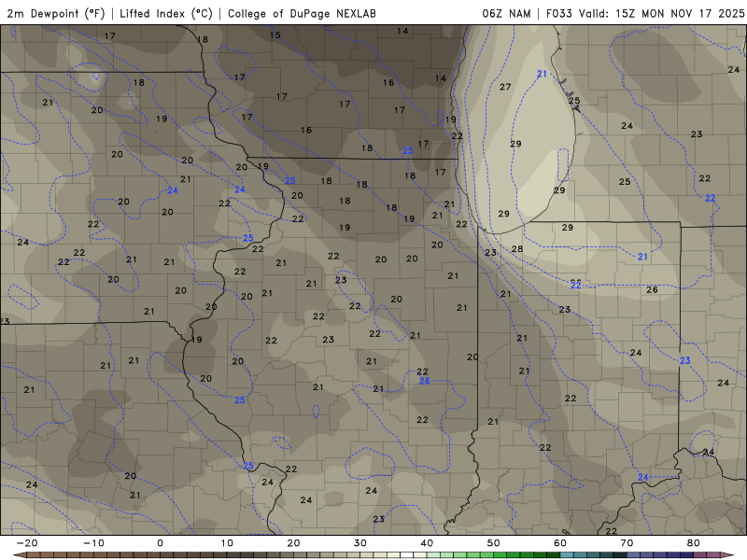Click the bright green segment of the color bar

pos(500,555)
